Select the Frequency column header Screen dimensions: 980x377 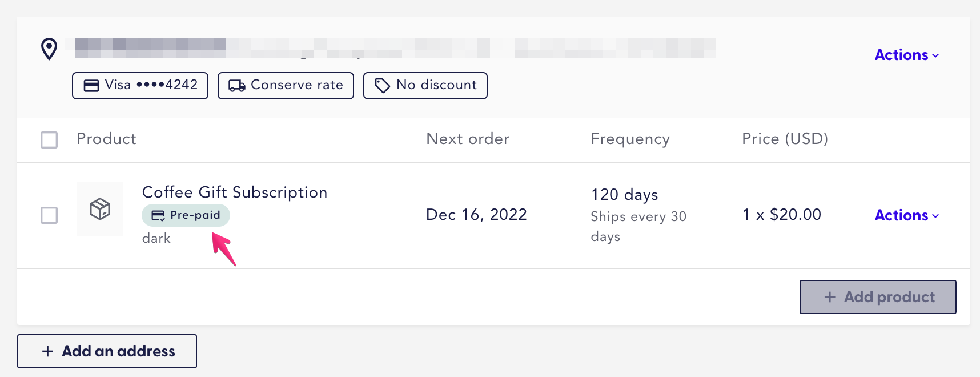(630, 139)
